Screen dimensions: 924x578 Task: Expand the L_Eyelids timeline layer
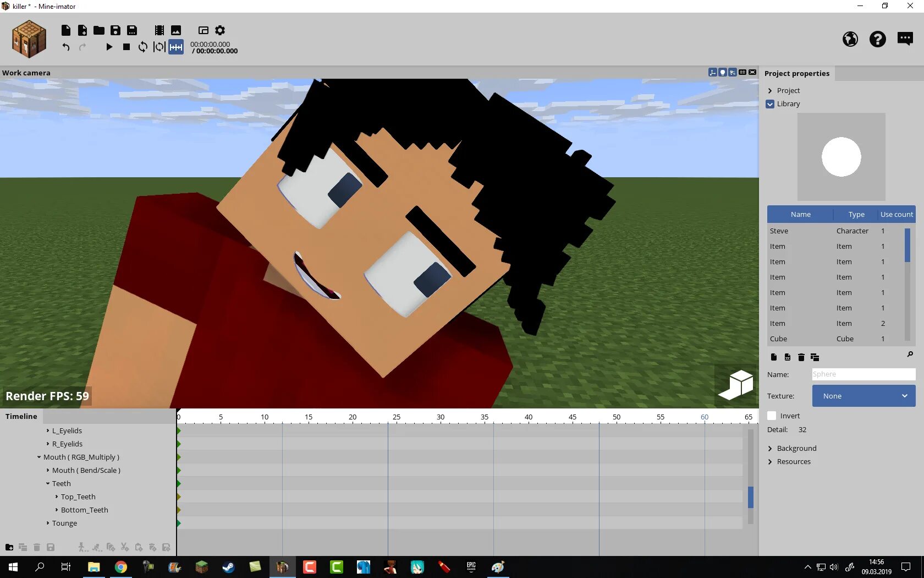(48, 430)
